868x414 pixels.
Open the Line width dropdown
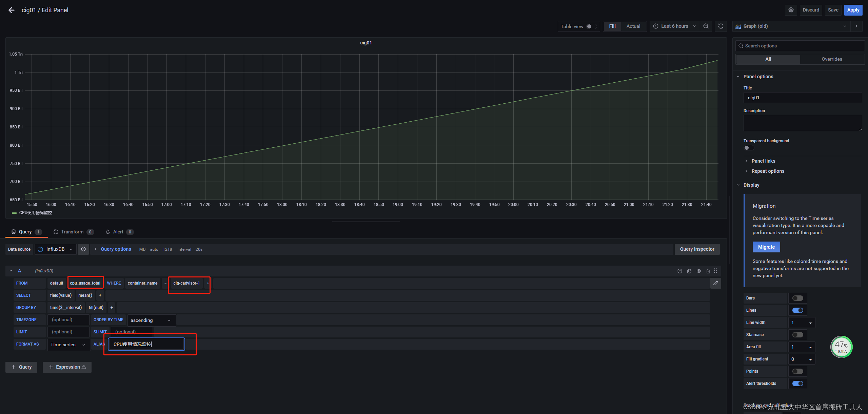pyautogui.click(x=802, y=323)
